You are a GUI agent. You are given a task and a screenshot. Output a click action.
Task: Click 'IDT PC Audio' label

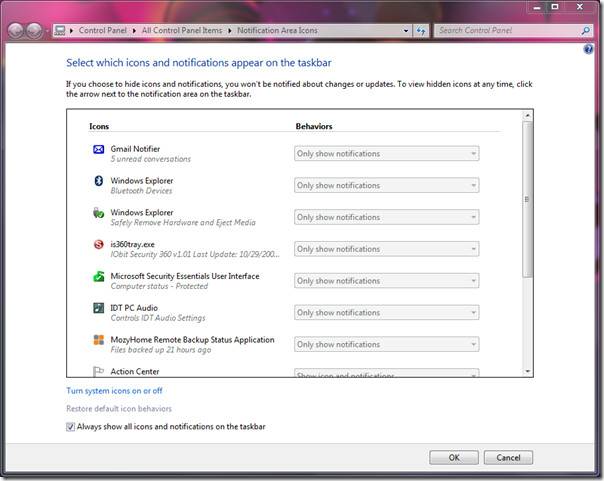click(x=134, y=308)
